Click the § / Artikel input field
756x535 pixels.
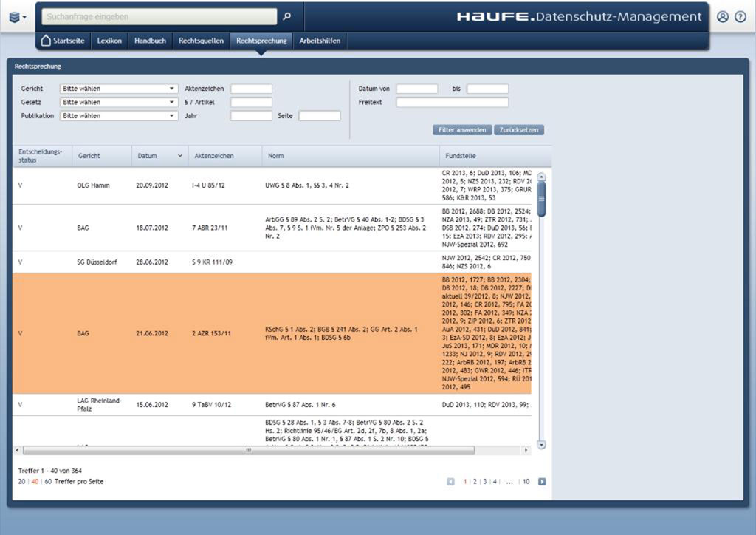click(x=251, y=102)
